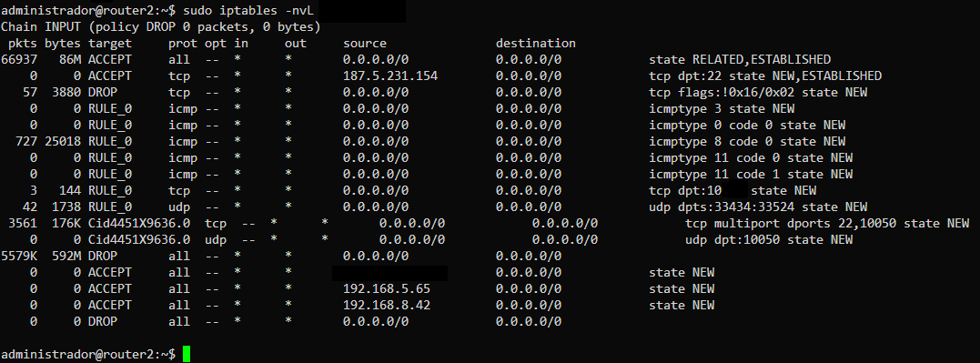This screenshot has width=980, height=363.
Task: Click source address 192.168.5.65
Action: 386,288
